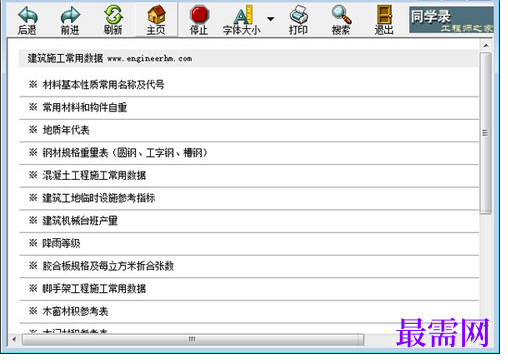This screenshot has height=364, width=508.
Task: Open 材料基本性质常用名称及代号
Action: (103, 85)
